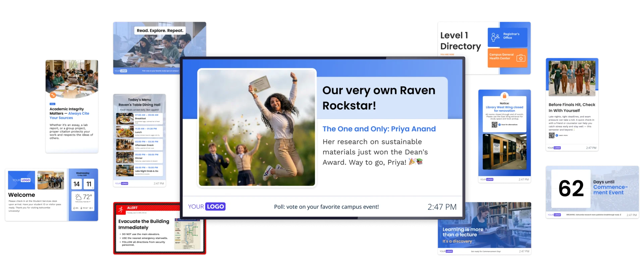The image size is (644, 276).
Task: Select the Campus General Health Center orange tile
Action: [x=507, y=58]
